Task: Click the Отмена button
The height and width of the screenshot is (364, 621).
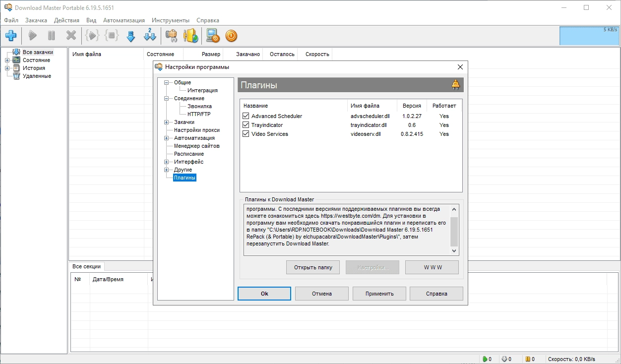Action: pyautogui.click(x=322, y=294)
